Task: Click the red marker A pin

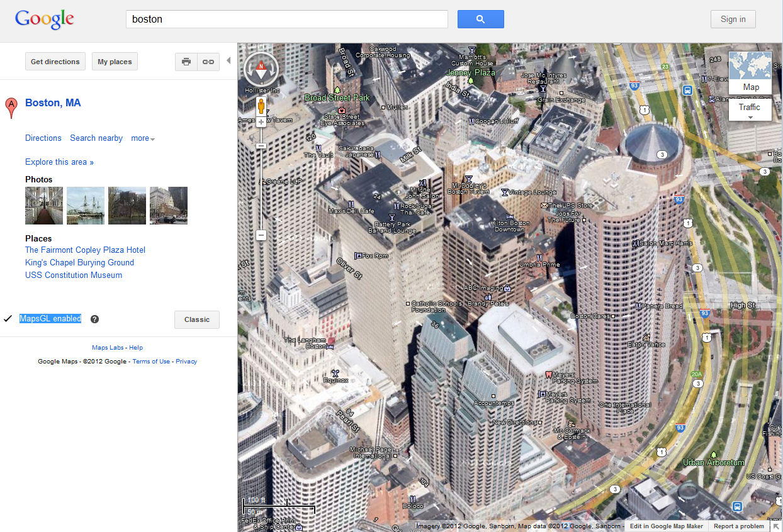Action: pos(11,108)
